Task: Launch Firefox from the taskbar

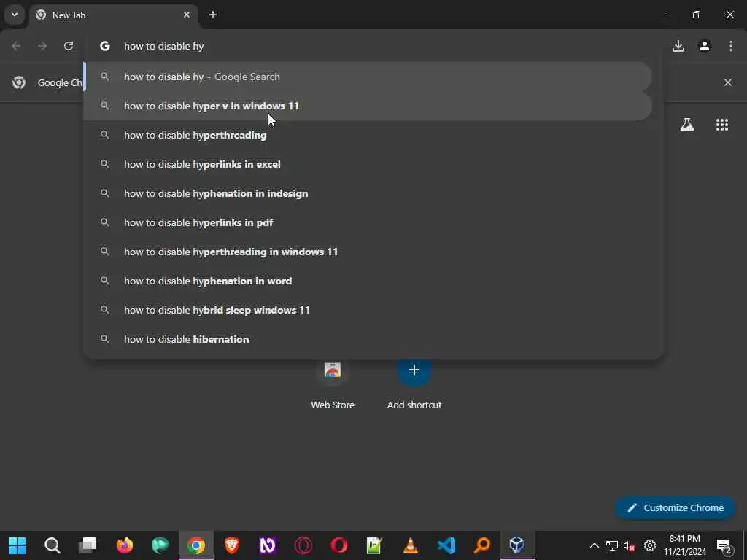Action: pos(124,545)
